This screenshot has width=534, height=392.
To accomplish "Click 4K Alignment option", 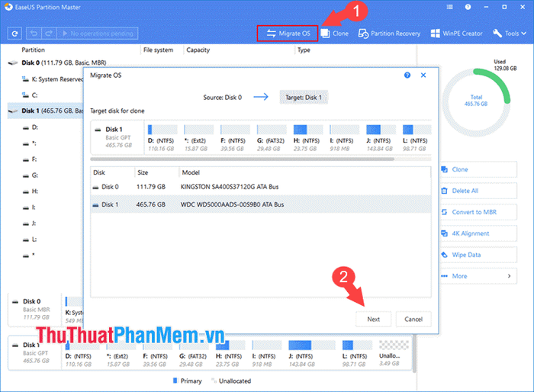I will click(478, 233).
